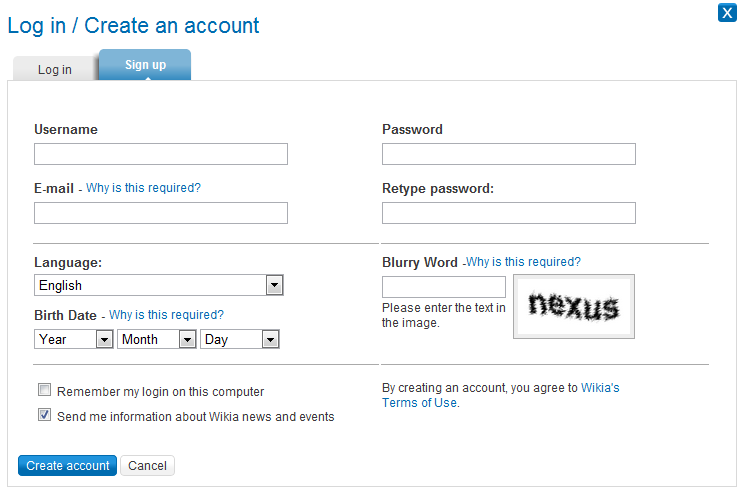Focus the Username text field
The image size is (742, 491).
(x=161, y=154)
